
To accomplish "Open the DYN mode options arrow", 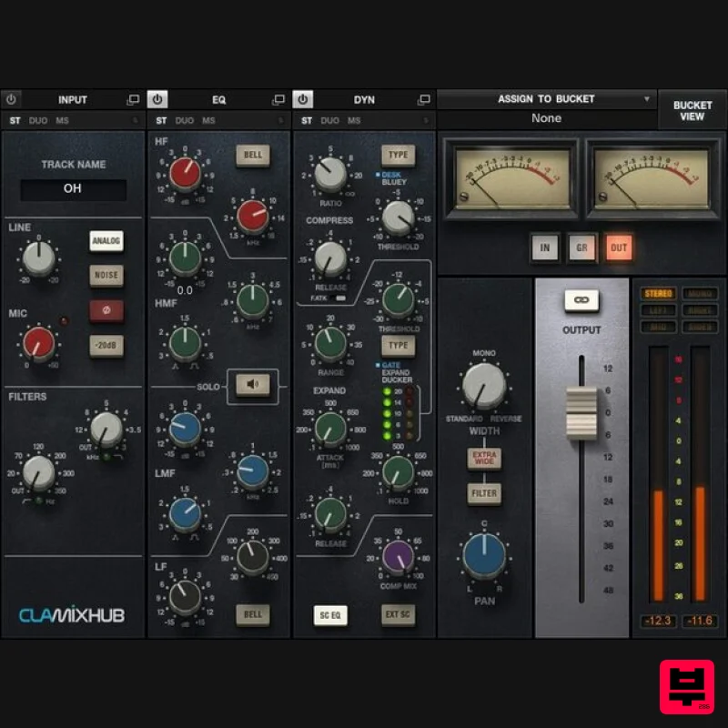I will [426, 121].
